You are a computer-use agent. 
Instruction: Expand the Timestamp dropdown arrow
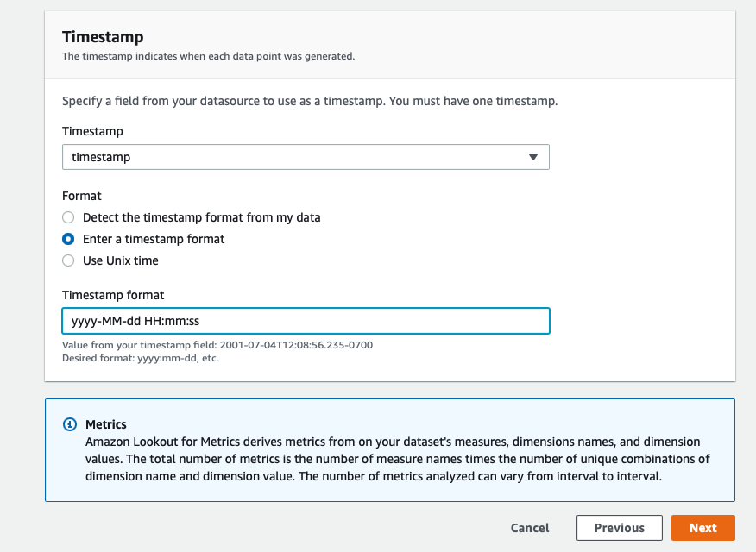coord(532,157)
